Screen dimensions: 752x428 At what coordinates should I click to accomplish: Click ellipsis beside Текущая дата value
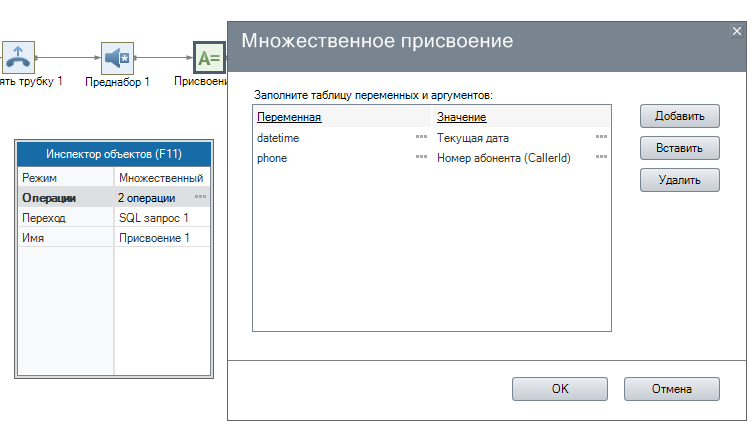(601, 138)
